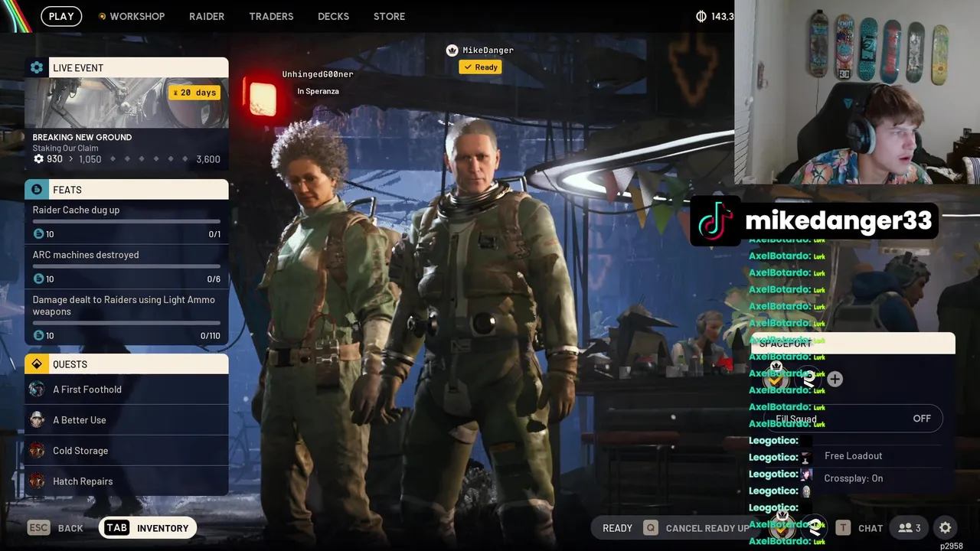Click the ESC Back button
980x551 pixels.
click(55, 528)
